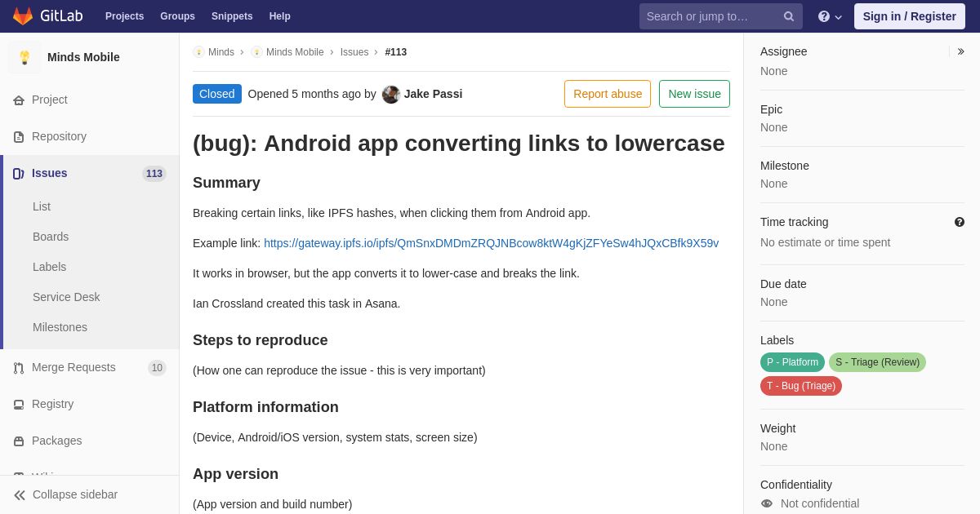Select List under Issues
The image size is (980, 514).
point(42,206)
